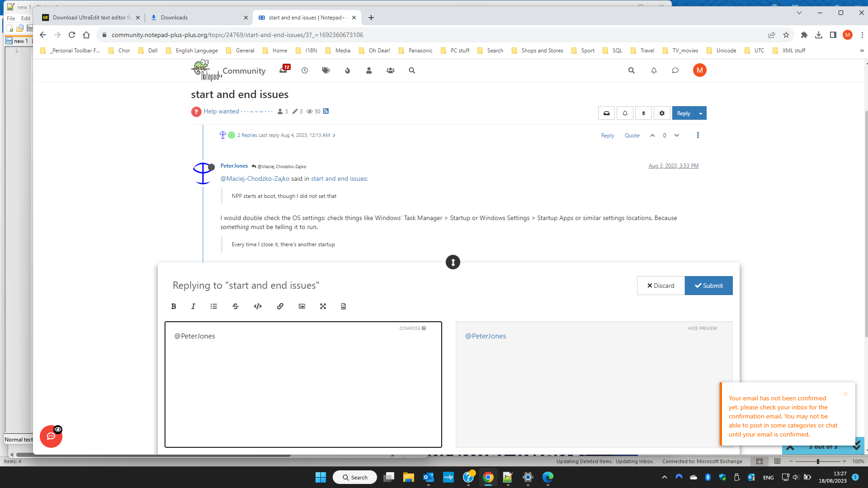Insert code block in composer
The width and height of the screenshot is (868, 488).
258,306
